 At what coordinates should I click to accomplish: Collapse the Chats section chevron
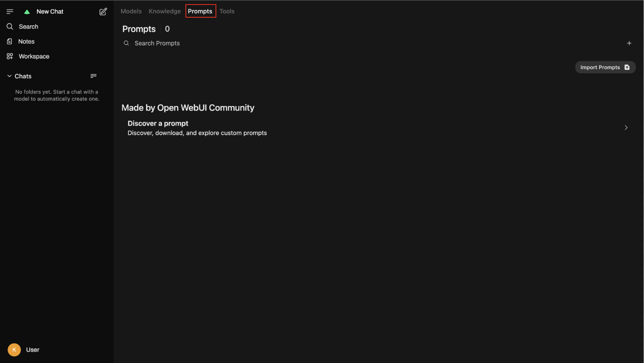click(9, 76)
